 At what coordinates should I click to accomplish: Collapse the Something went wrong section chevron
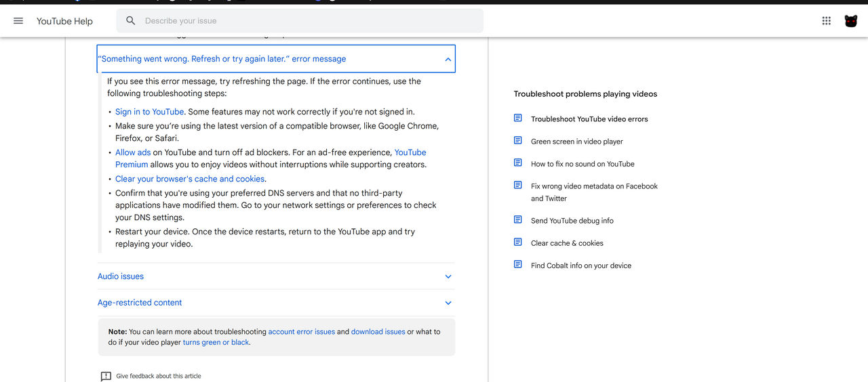click(448, 60)
